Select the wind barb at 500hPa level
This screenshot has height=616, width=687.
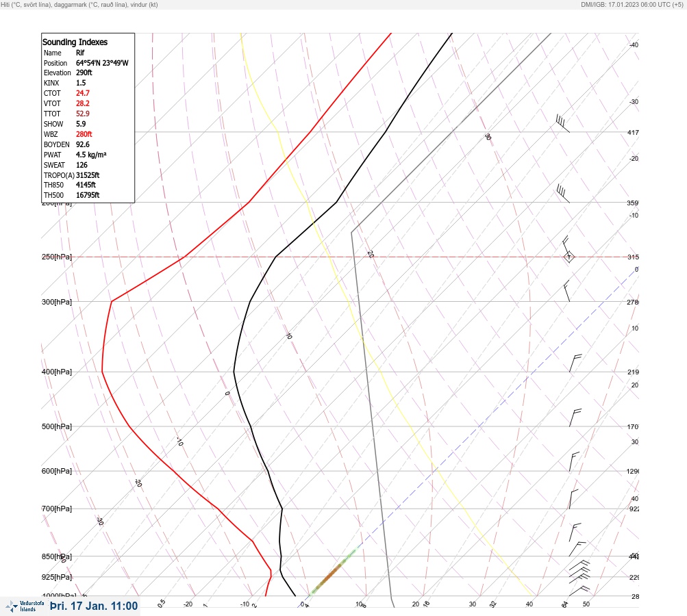pyautogui.click(x=575, y=418)
